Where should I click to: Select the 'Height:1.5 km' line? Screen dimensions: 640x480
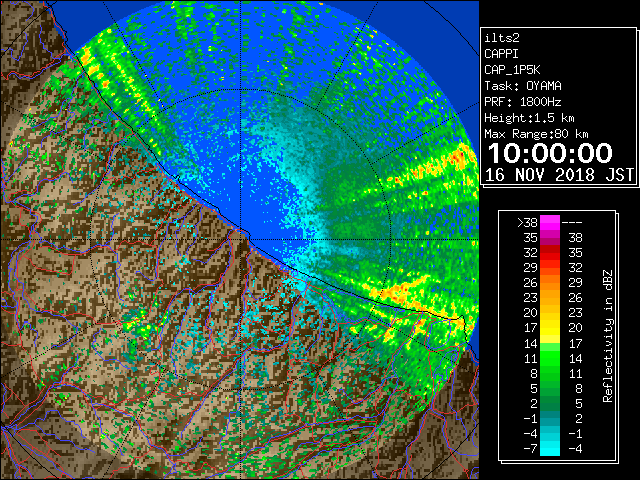point(529,118)
